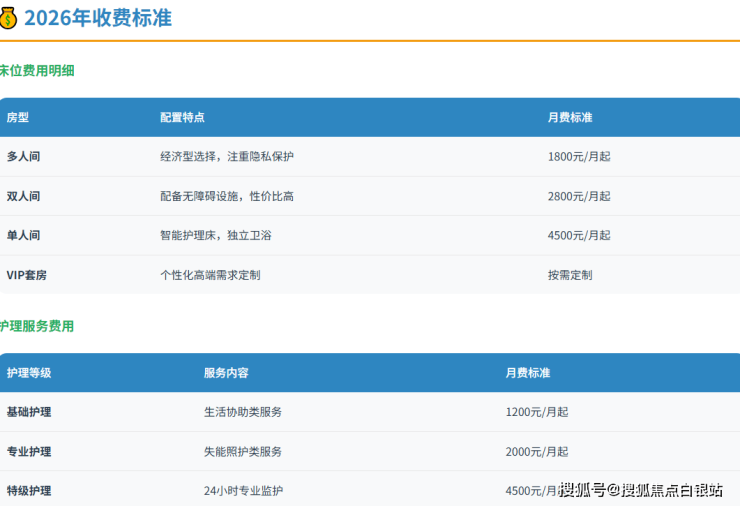740x506 pixels.
Task: Click the 房型 column header
Action: tap(18, 117)
